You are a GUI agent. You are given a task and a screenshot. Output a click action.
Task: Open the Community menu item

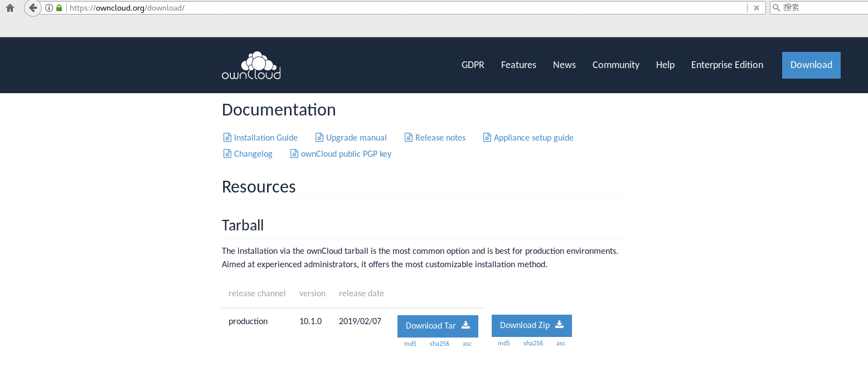[x=616, y=65]
